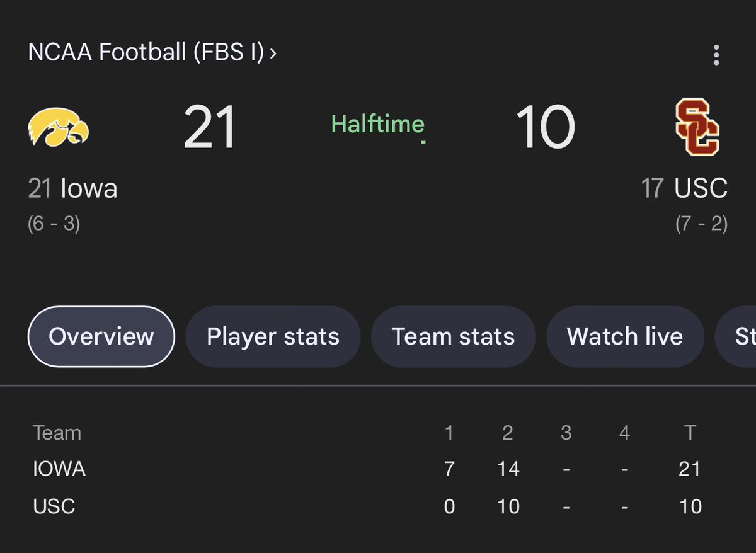The height and width of the screenshot is (553, 756).
Task: Open the Watch live tab
Action: coord(624,336)
